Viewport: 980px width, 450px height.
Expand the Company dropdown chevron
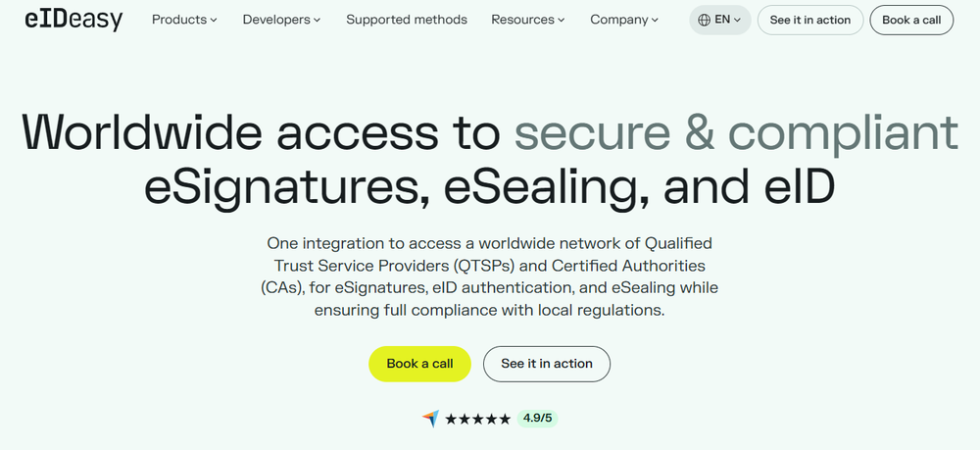point(655,20)
